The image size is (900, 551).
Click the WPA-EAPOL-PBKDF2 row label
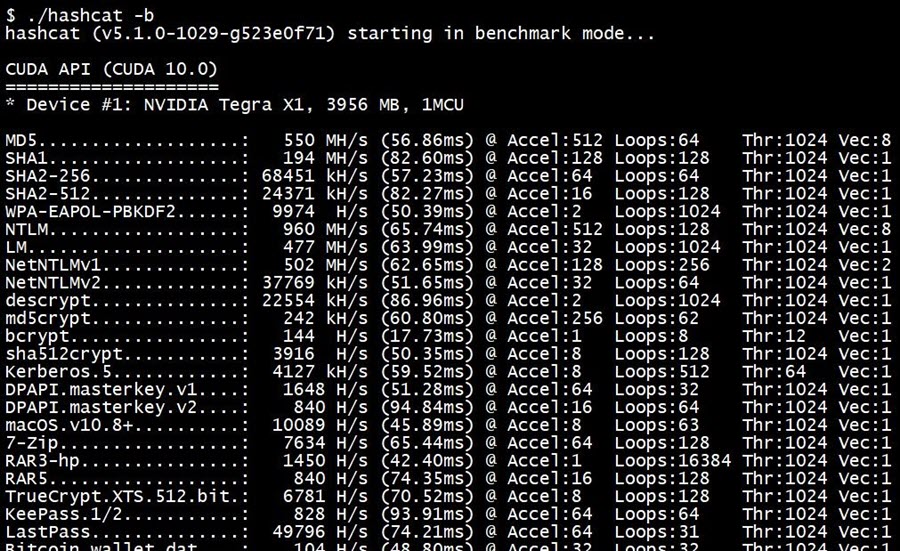pyautogui.click(x=90, y=212)
